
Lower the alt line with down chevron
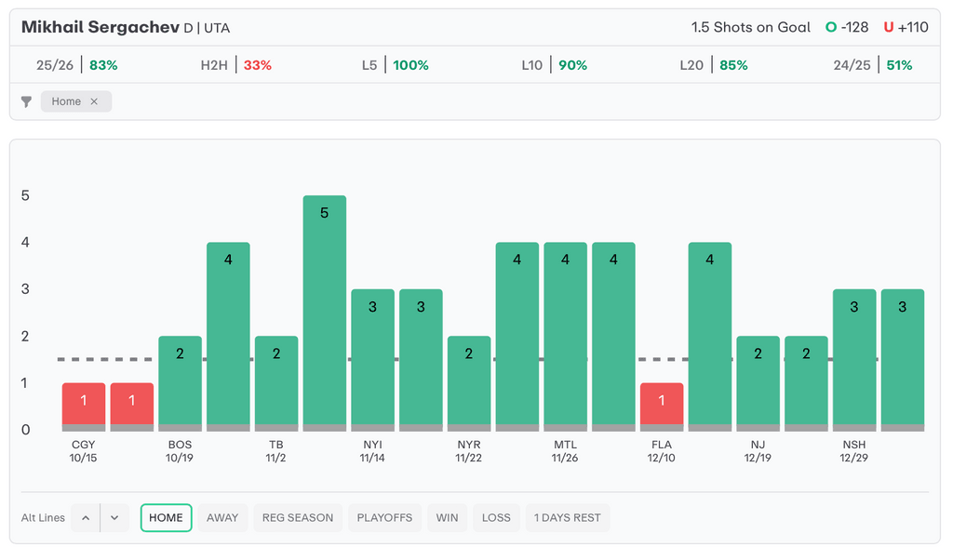(x=114, y=518)
